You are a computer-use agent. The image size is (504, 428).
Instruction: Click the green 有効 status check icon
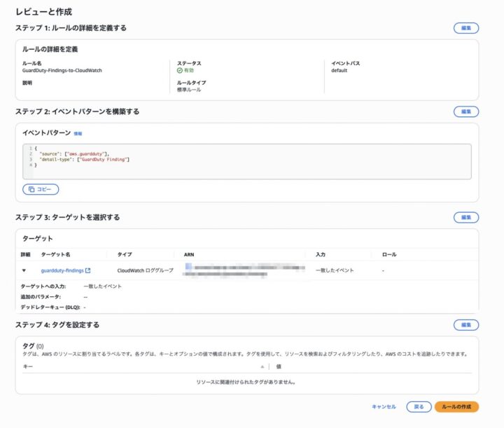click(x=179, y=71)
